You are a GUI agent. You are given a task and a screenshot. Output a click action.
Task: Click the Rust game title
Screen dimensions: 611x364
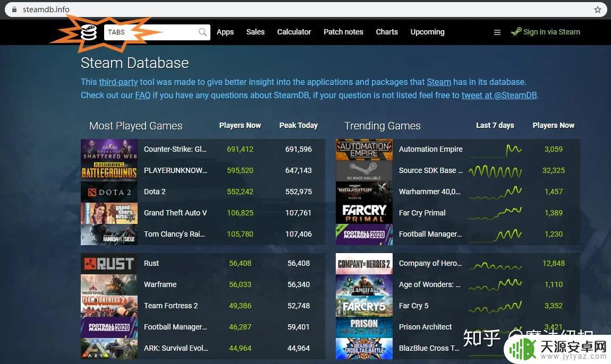tap(151, 263)
